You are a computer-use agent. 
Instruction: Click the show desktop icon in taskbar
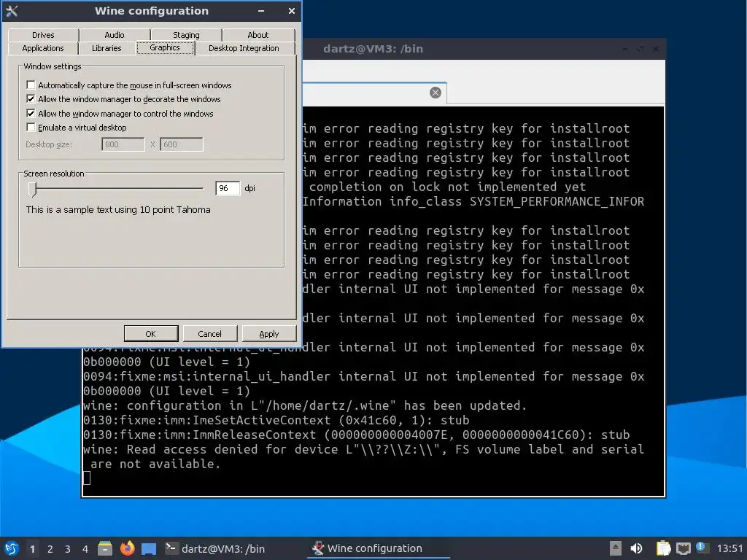click(149, 548)
